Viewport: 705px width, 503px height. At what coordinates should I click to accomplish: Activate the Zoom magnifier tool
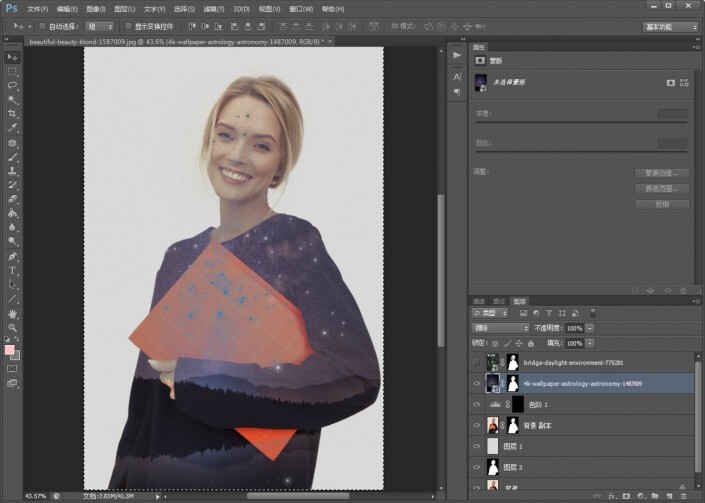click(13, 327)
